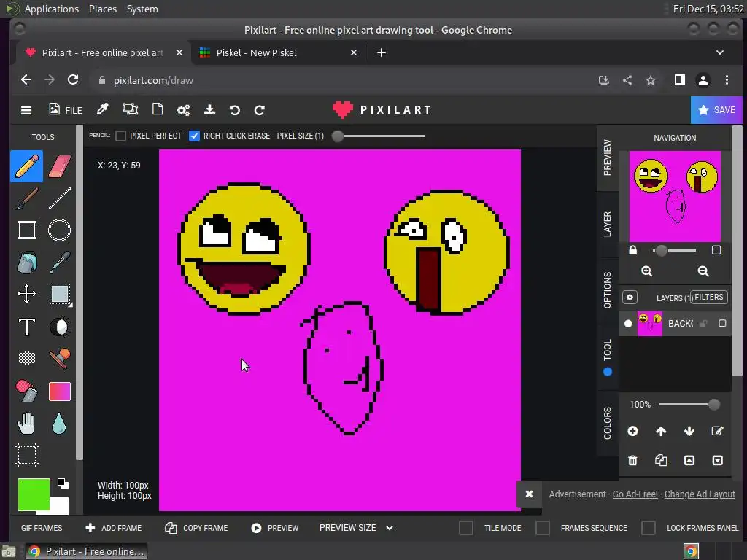Select the Circle shape tool
The width and height of the screenshot is (747, 560).
coord(60,230)
